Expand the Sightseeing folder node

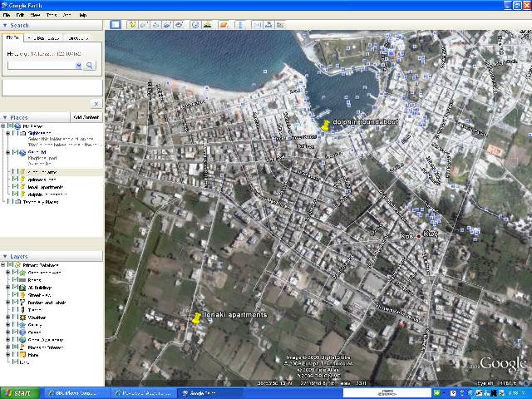7,133
